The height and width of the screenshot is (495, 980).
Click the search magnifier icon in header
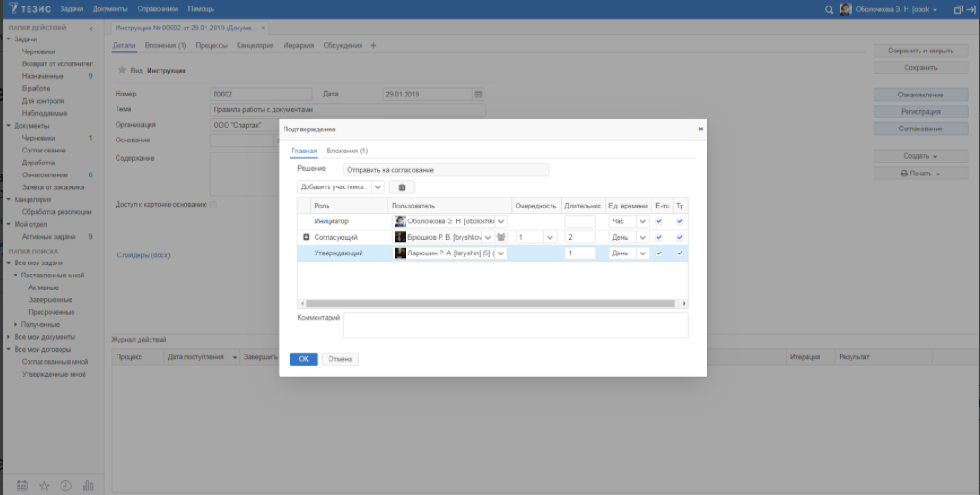[x=830, y=9]
